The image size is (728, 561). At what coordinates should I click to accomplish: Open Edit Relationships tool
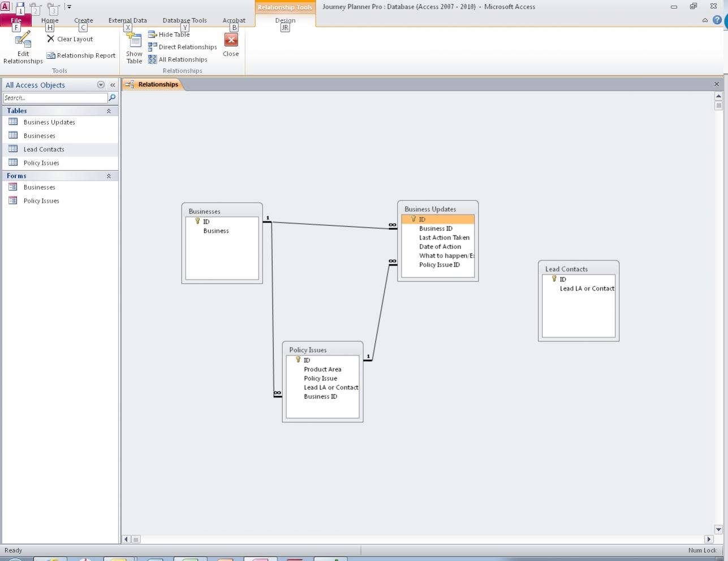click(x=23, y=48)
